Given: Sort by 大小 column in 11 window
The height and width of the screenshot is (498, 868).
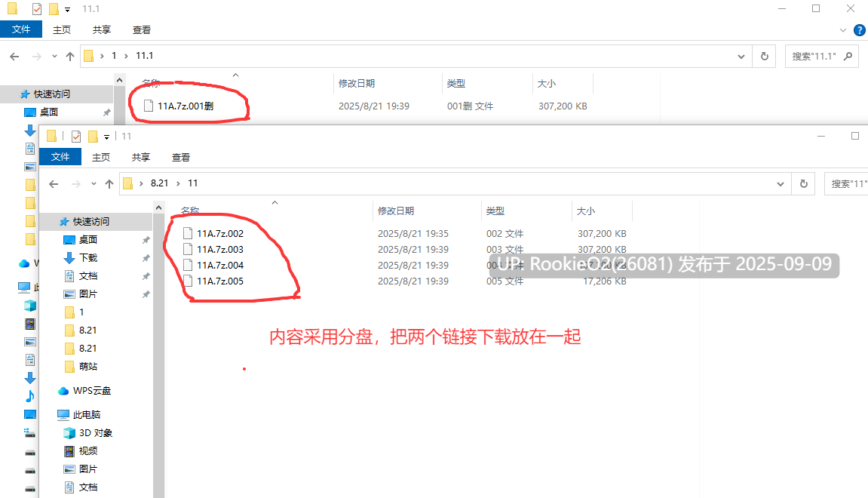Looking at the screenshot, I should click(x=586, y=211).
